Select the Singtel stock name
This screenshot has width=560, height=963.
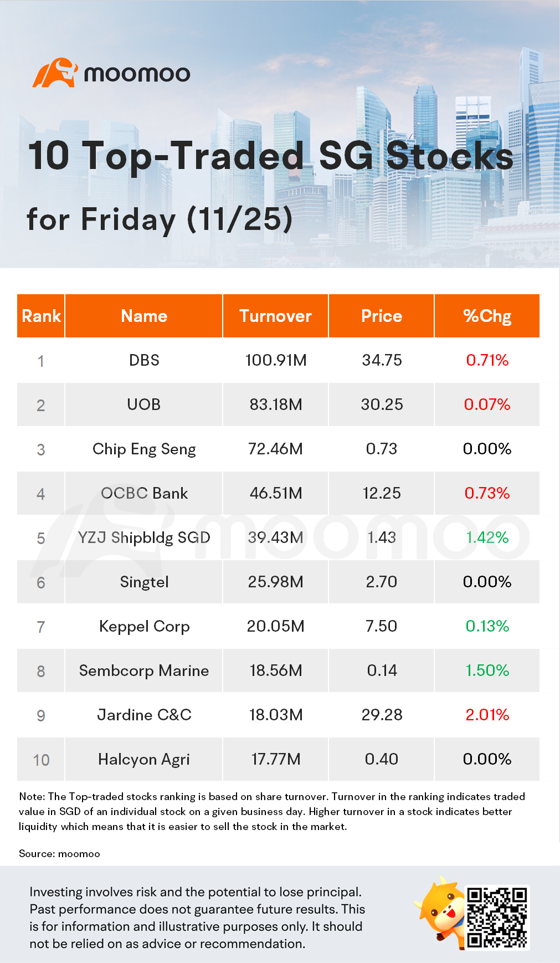[144, 582]
